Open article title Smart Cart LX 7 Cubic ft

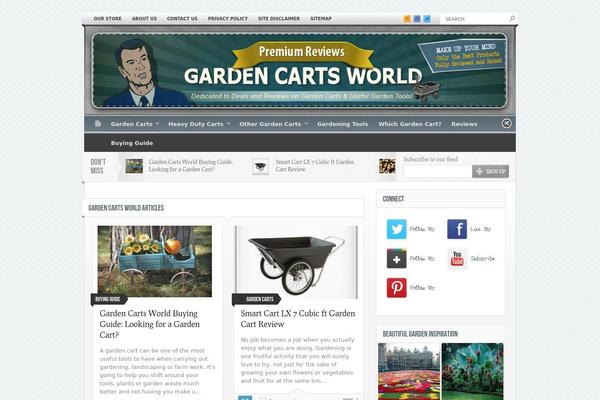coord(298,318)
